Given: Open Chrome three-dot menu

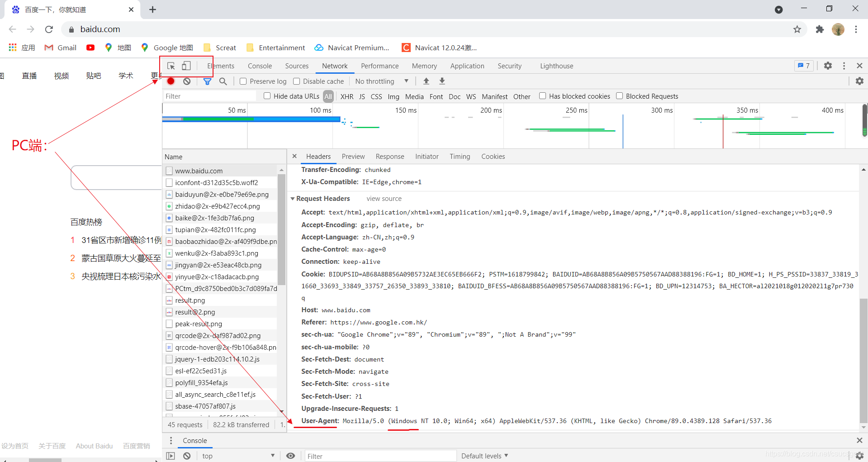Looking at the screenshot, I should (856, 29).
